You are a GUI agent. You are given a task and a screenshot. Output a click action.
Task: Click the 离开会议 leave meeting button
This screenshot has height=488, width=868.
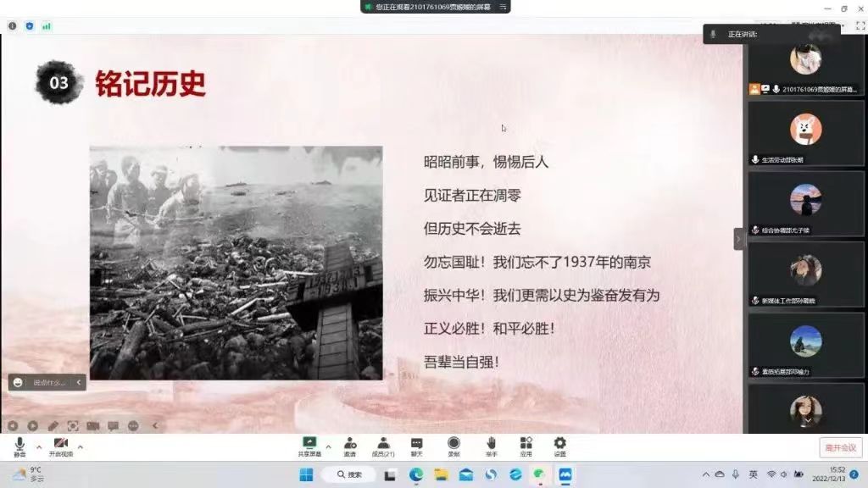[x=840, y=447]
